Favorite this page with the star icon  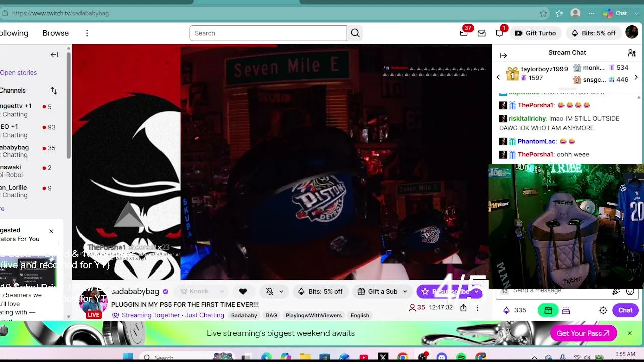pyautogui.click(x=543, y=13)
